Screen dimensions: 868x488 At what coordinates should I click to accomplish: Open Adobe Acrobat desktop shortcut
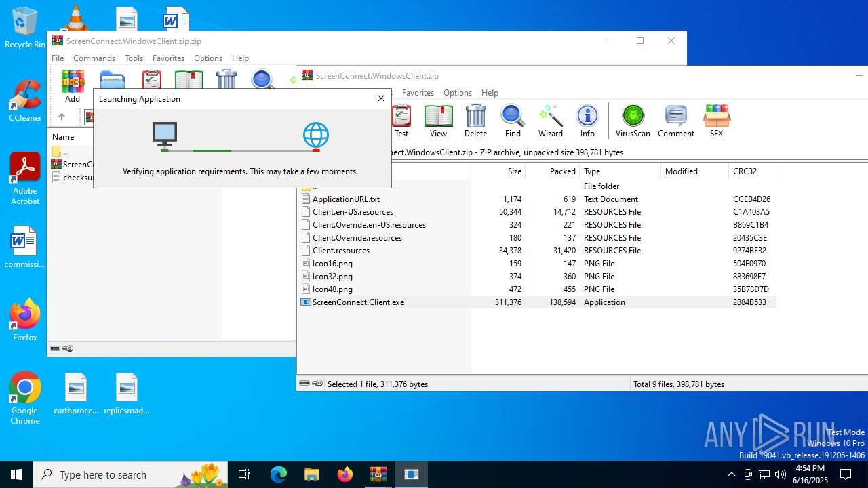(x=25, y=179)
